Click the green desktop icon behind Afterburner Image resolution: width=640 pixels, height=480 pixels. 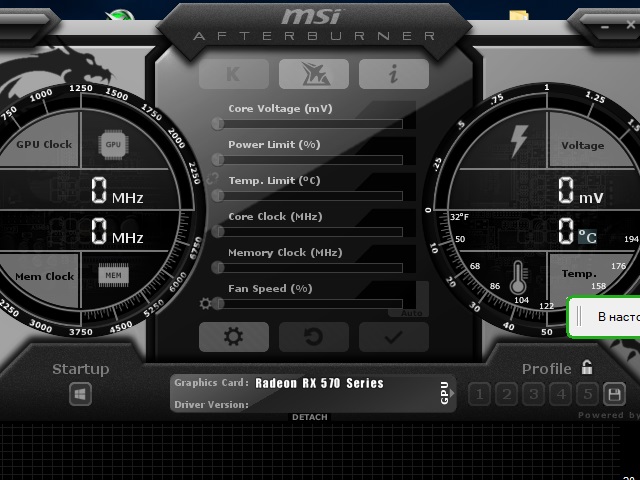[x=120, y=15]
